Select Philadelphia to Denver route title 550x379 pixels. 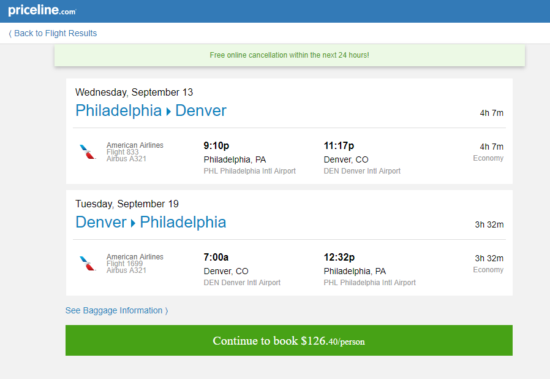point(151,111)
